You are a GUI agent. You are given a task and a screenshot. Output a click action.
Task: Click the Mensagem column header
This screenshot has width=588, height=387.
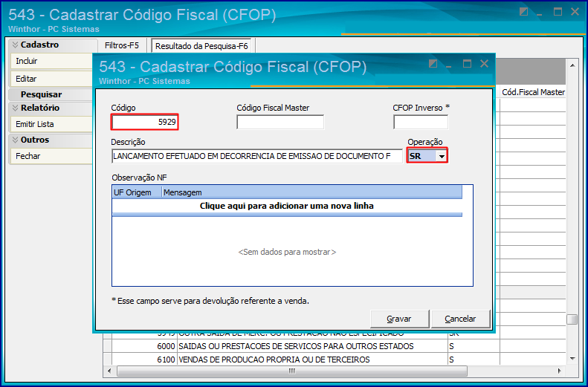(x=311, y=192)
